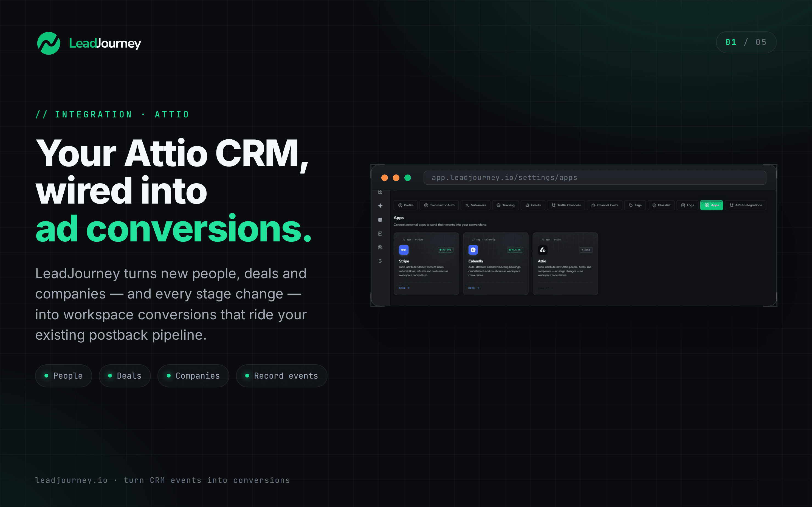Click the "// INTEGRATION · ATTIO" label

point(112,115)
